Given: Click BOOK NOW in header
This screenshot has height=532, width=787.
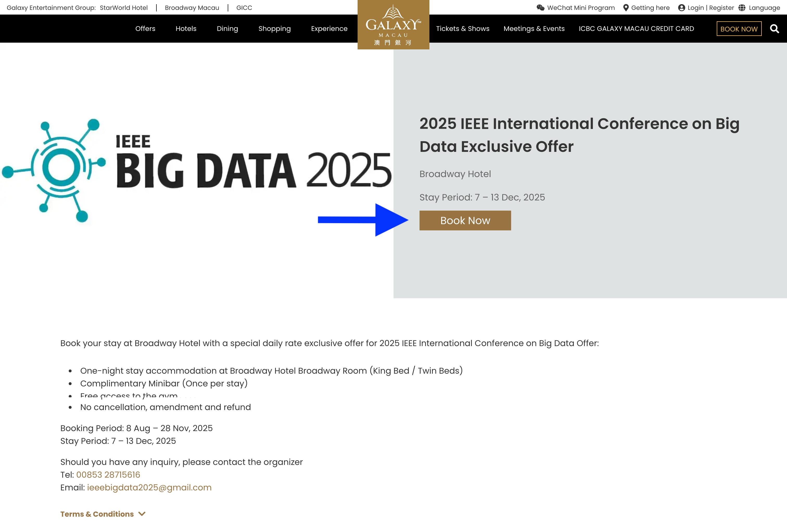Looking at the screenshot, I should tap(739, 29).
